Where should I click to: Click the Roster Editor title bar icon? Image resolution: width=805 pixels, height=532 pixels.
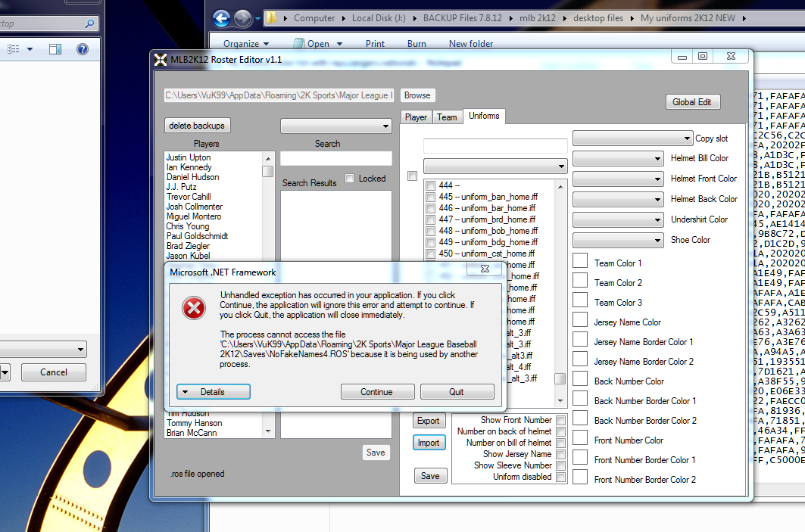tap(161, 60)
